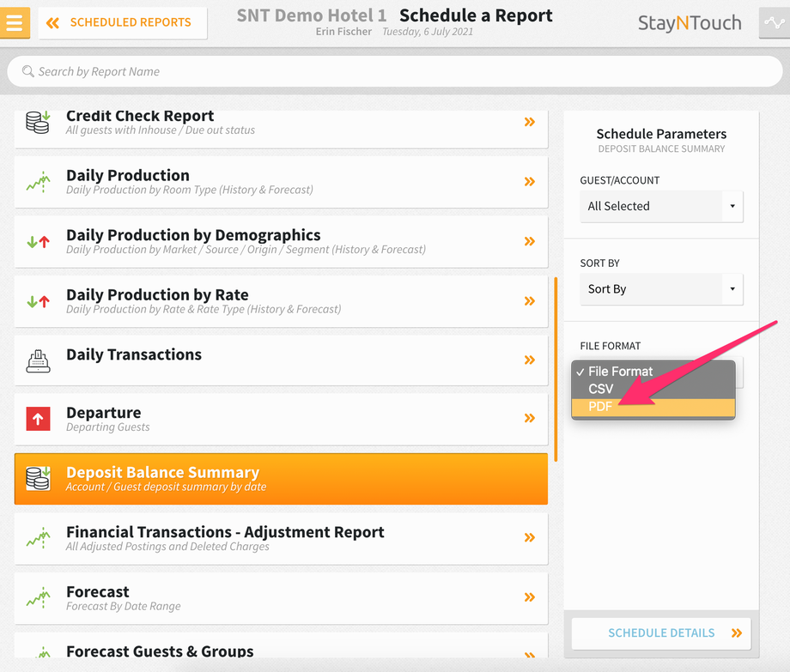Click Daily Production by Demographics arrows icon
The width and height of the screenshot is (790, 672).
coord(39,242)
